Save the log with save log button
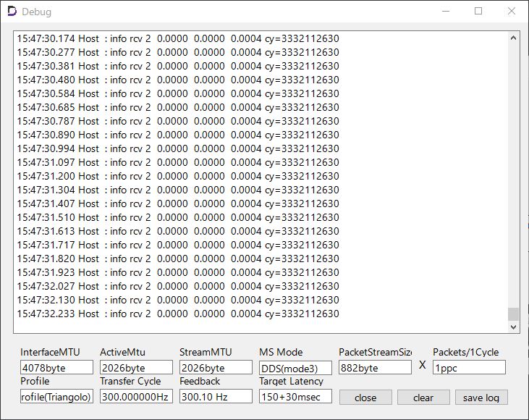The height and width of the screenshot is (420, 529). pos(481,398)
